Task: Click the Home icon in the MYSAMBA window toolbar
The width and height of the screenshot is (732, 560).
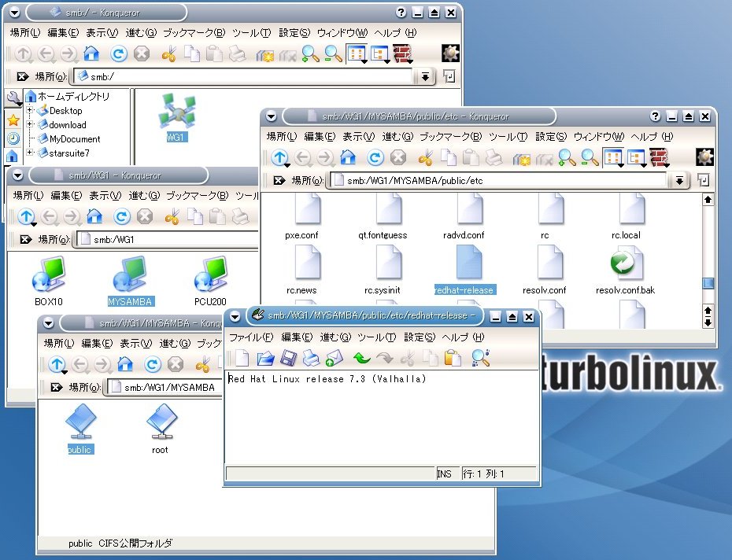Action: (125, 364)
